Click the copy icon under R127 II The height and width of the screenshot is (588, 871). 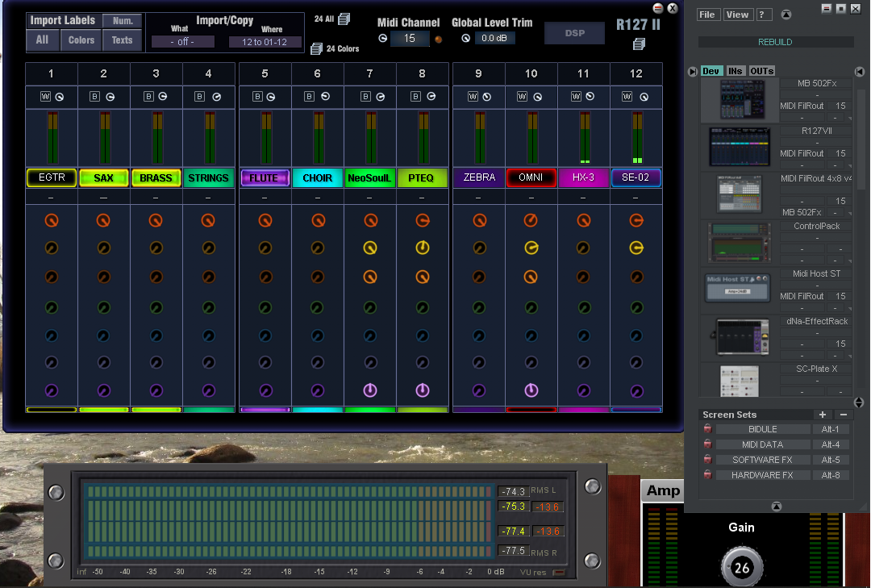click(640, 44)
